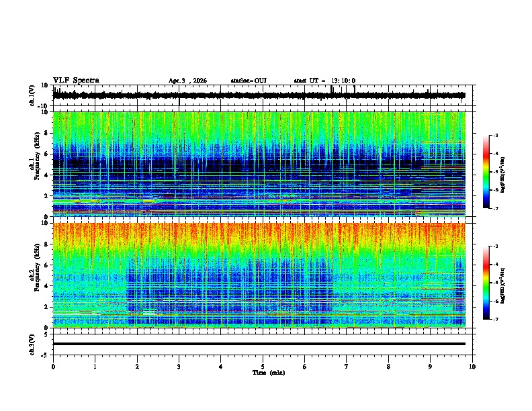Click the "5" tick on the ch.3(V) axis
The image size is (532, 411).
click(x=46, y=334)
